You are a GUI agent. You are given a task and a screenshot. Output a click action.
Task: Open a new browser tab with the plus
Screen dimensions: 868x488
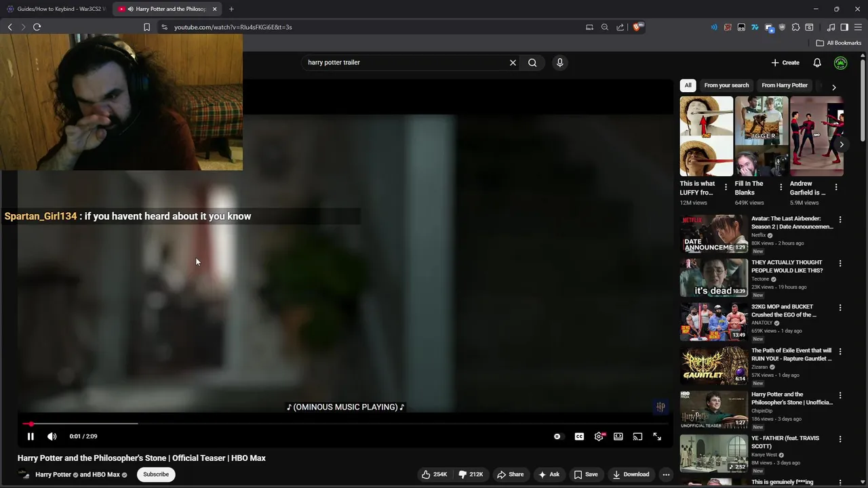(231, 9)
